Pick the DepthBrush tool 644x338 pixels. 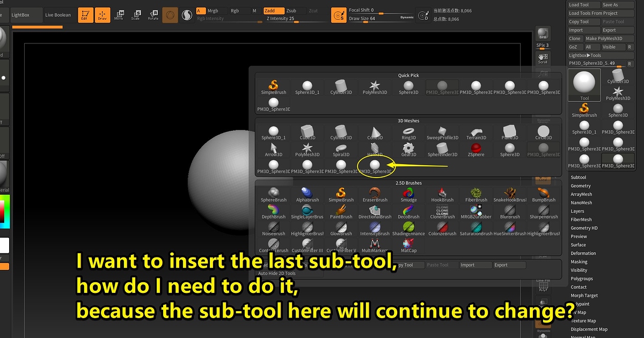pyautogui.click(x=274, y=212)
